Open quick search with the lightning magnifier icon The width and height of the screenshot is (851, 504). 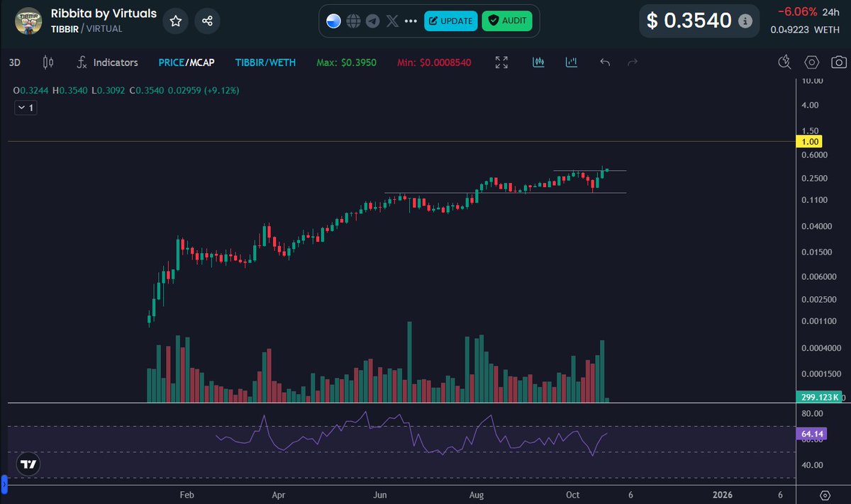coord(784,62)
